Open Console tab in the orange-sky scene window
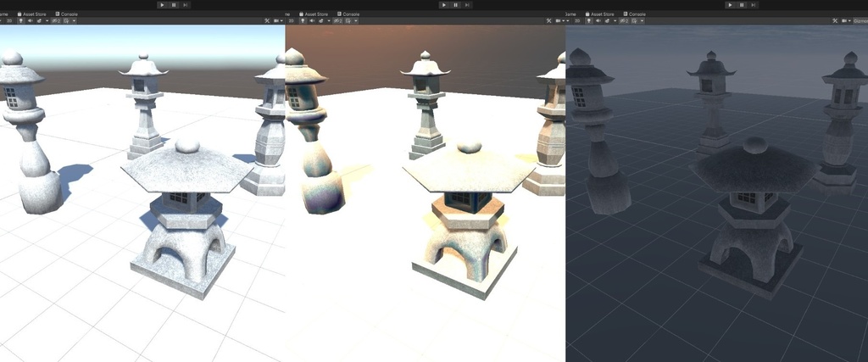Image resolution: width=868 pixels, height=362 pixels. click(x=348, y=14)
